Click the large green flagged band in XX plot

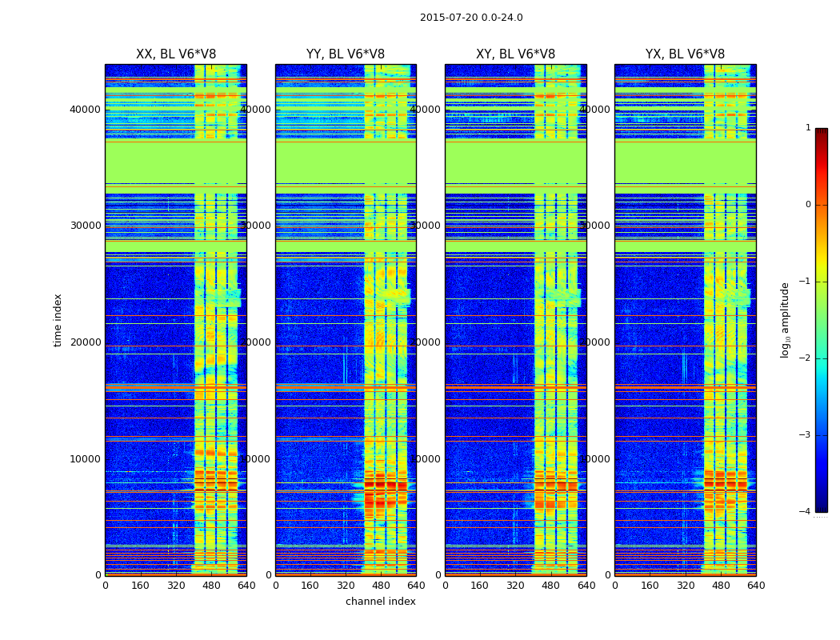pos(176,163)
